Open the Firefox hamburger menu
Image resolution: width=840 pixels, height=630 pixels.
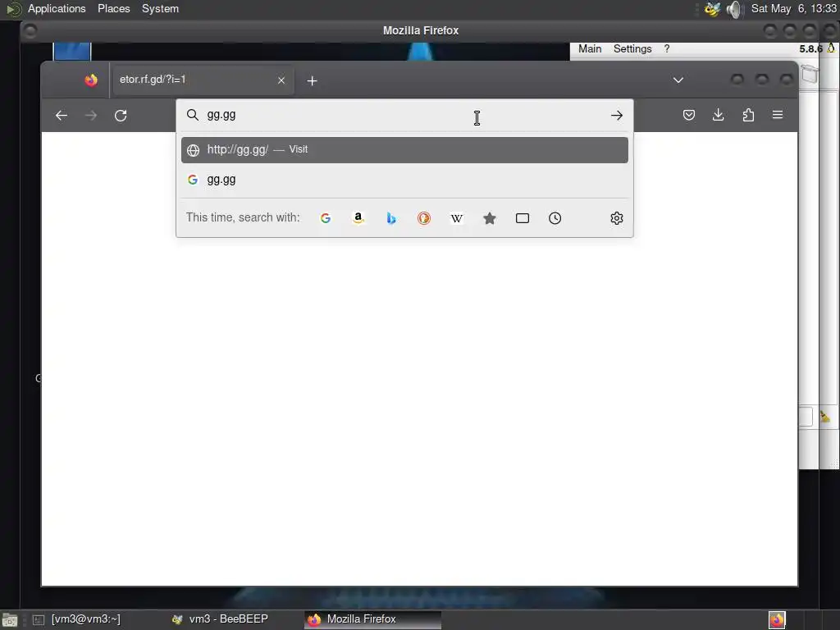click(x=778, y=115)
